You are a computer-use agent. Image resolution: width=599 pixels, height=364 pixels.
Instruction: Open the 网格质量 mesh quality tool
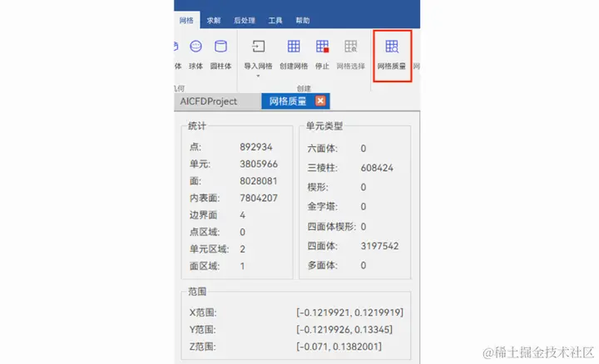pos(392,54)
